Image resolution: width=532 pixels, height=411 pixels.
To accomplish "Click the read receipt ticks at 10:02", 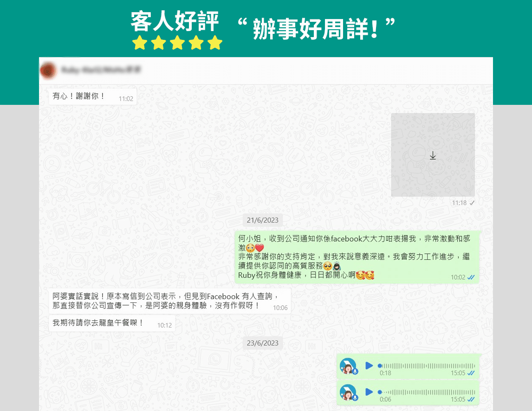I will click(471, 277).
